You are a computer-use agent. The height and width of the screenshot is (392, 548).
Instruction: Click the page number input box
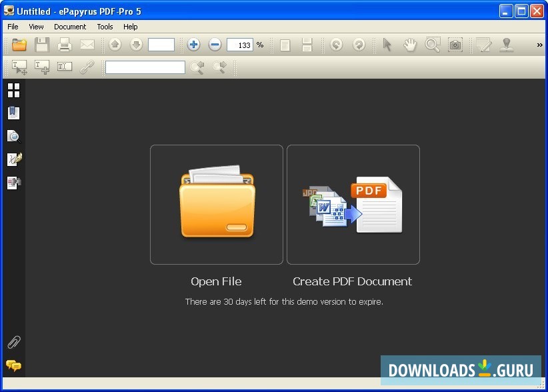(161, 45)
